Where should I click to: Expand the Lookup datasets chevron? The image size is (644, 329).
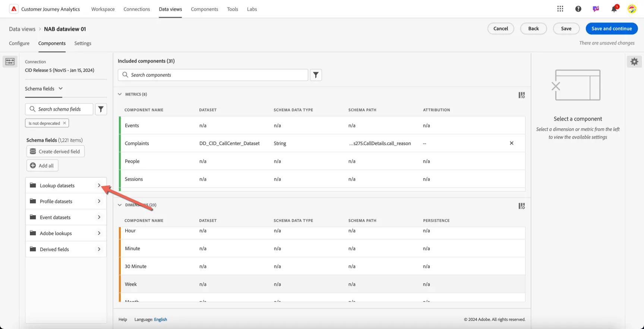tap(99, 185)
